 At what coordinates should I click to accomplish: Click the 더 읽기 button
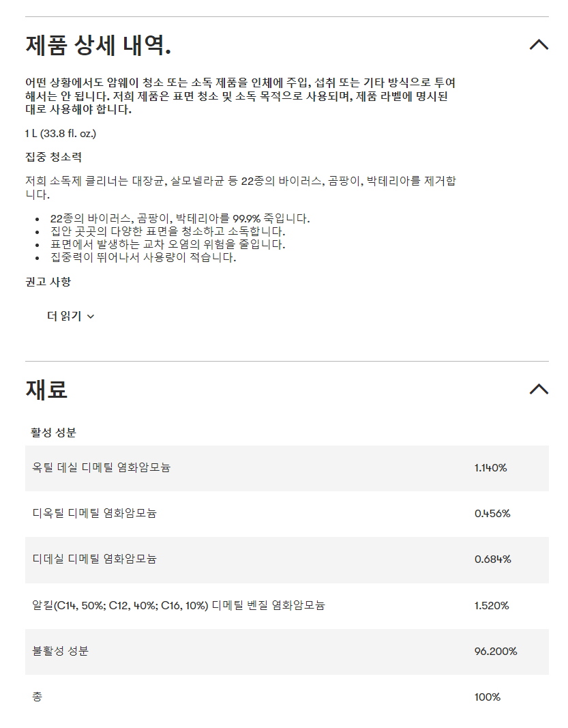[64, 316]
